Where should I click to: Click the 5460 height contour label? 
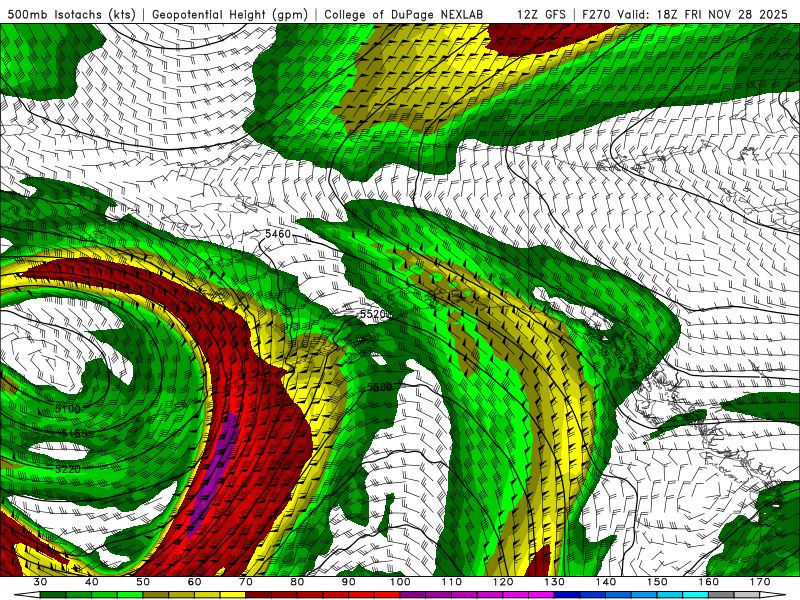click(x=278, y=234)
